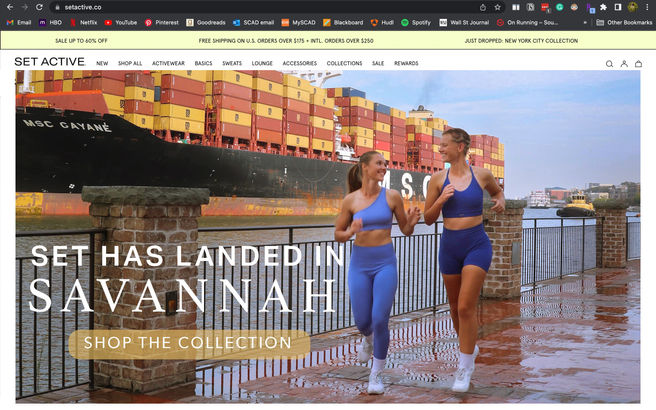Go back using the browser back arrow
The image size is (656, 410).
click(x=10, y=7)
